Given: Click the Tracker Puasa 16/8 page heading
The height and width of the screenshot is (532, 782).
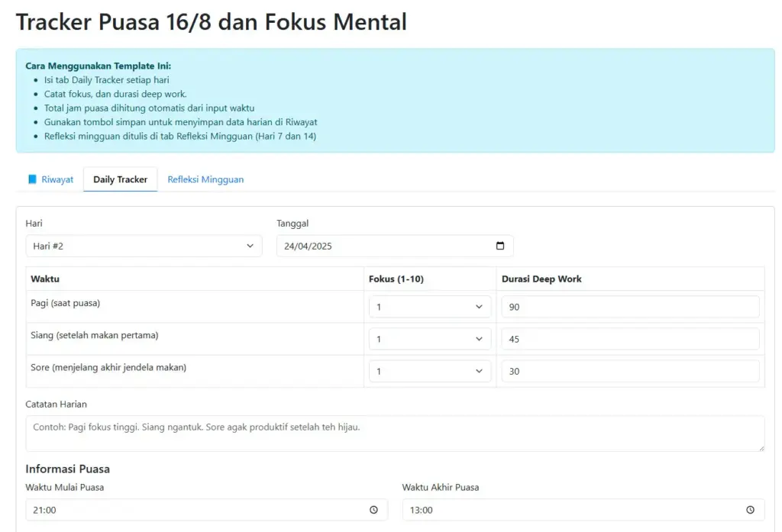Looking at the screenshot, I should (x=211, y=21).
